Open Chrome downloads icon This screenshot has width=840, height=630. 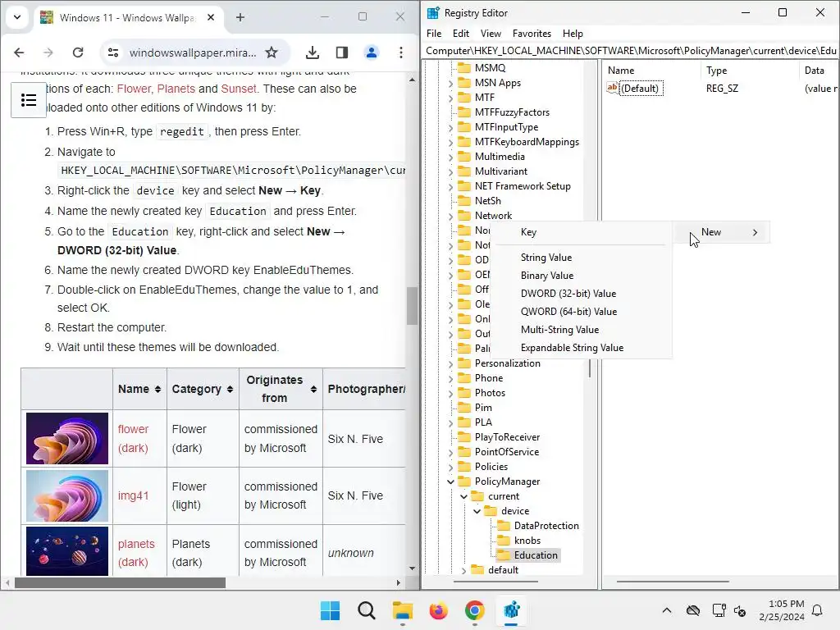click(x=313, y=52)
